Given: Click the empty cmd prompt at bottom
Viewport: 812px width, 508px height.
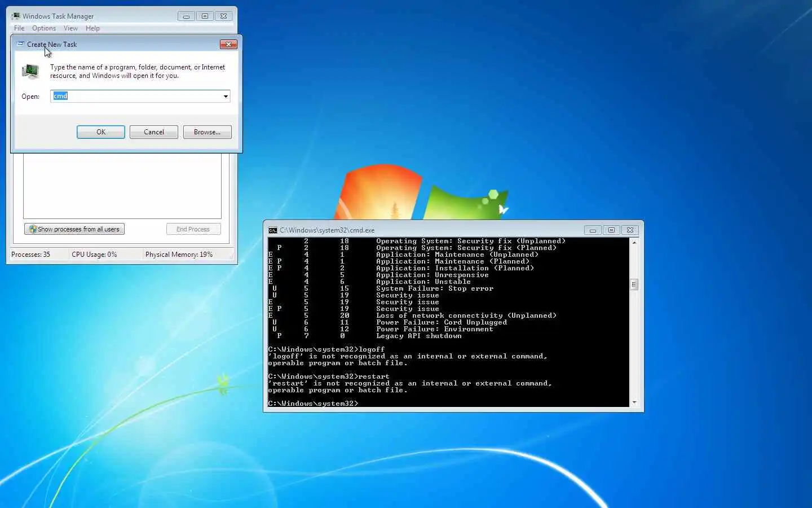Looking at the screenshot, I should click(313, 404).
